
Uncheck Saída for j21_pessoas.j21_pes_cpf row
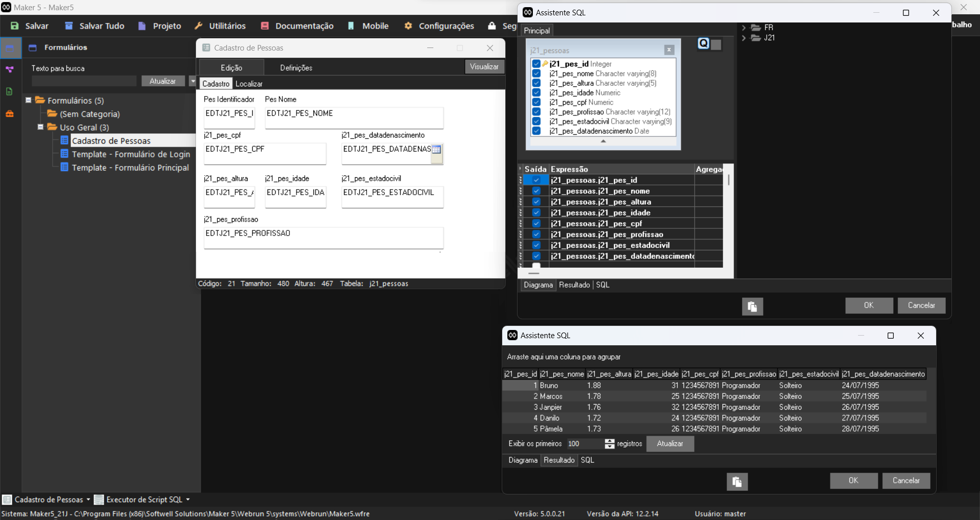536,224
